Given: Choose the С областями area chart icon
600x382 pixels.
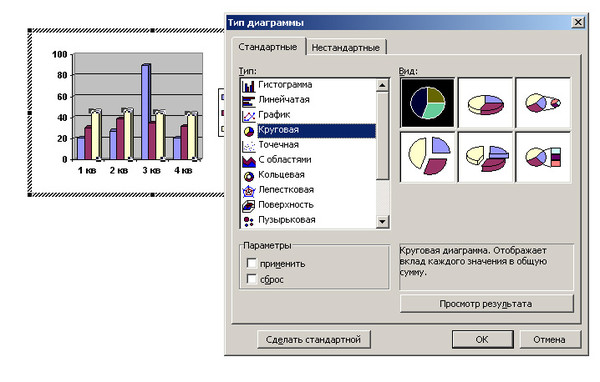Looking at the screenshot, I should click(249, 161).
